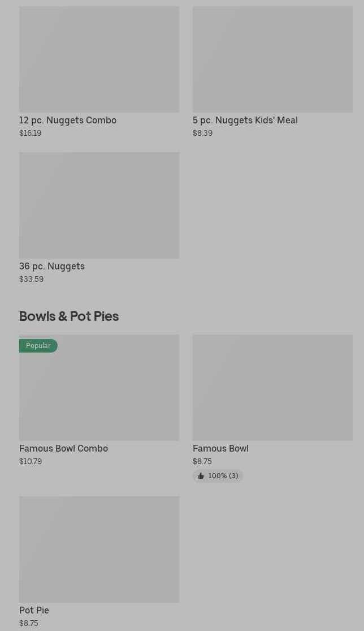
Task: Choose the Famous Bowl item image
Action: click(272, 388)
